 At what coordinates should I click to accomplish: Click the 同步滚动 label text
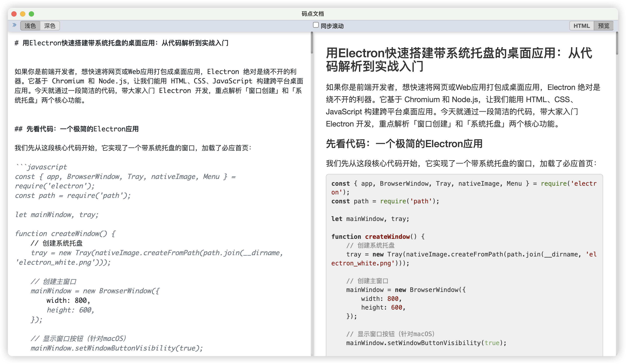click(332, 25)
